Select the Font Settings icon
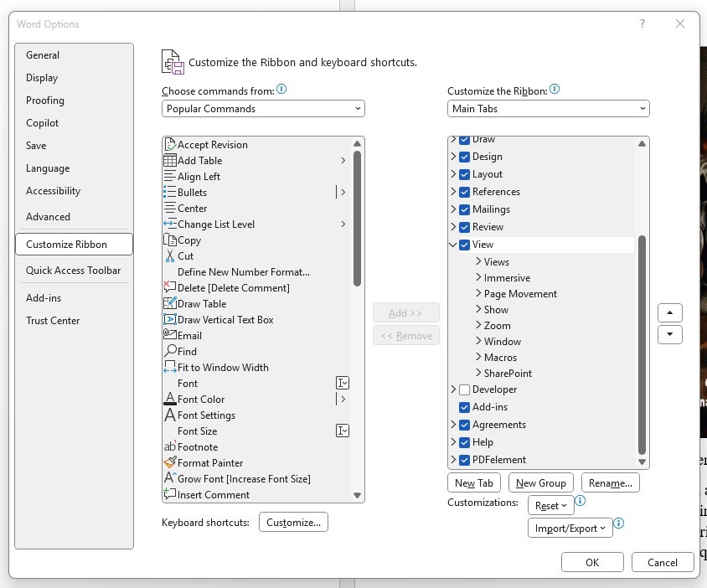 (170, 415)
